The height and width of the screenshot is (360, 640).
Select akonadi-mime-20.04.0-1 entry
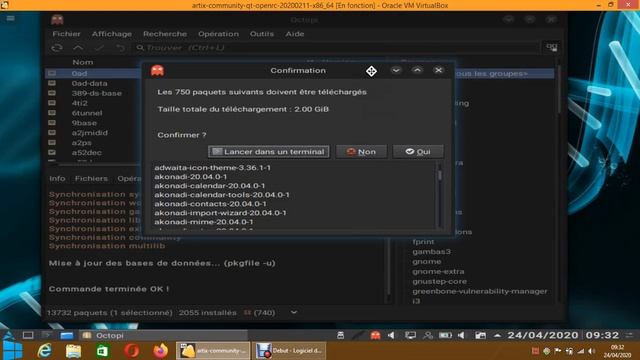point(204,222)
